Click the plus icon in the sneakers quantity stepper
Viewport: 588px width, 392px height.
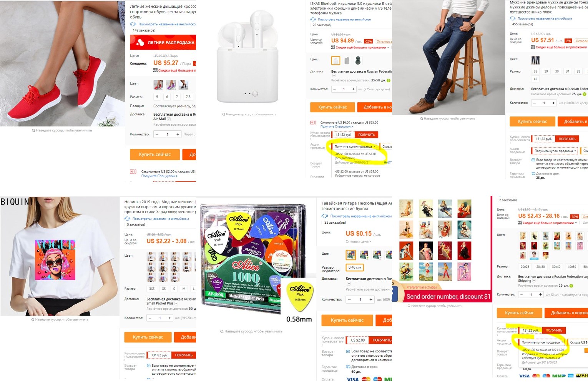coord(178,134)
